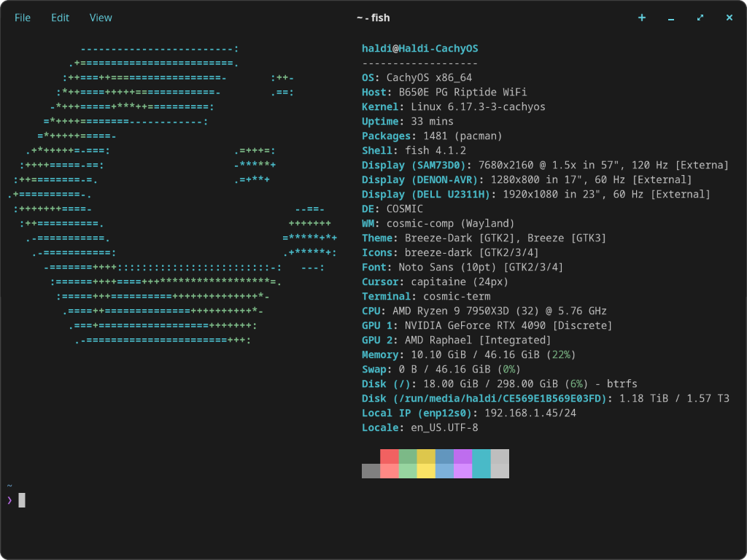Viewport: 747px width, 560px height.
Task: Click the GPU 1 NVIDIA GeForce RTX 4090 line
Action: click(487, 325)
